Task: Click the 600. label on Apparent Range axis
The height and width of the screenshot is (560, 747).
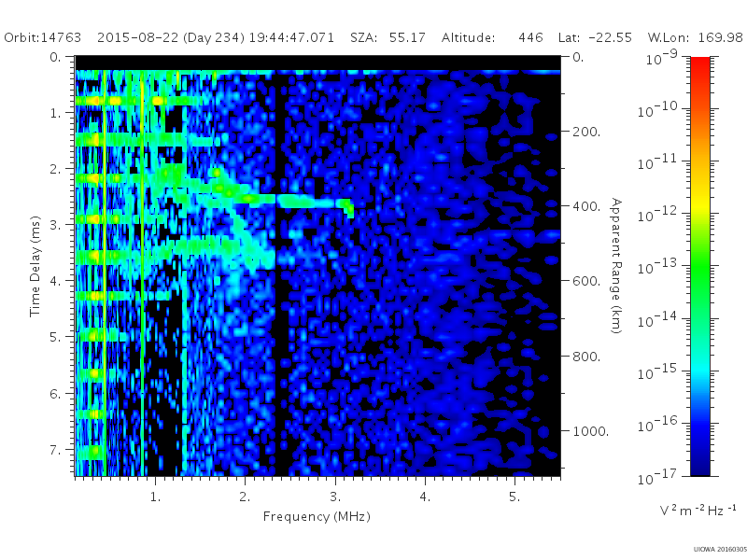Action: 586,281
